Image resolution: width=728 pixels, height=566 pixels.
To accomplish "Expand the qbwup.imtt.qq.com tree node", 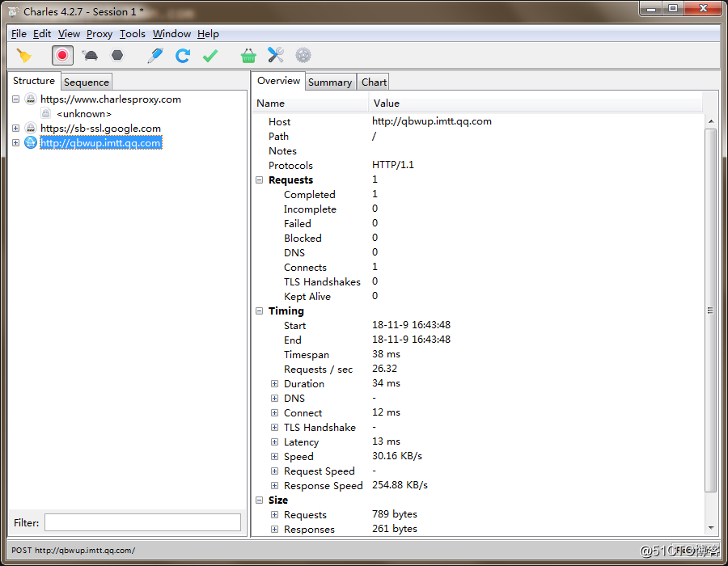I will click(x=16, y=142).
